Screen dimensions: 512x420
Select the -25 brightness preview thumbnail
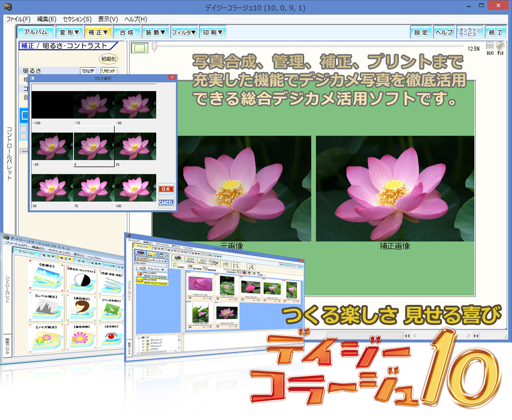click(52, 146)
